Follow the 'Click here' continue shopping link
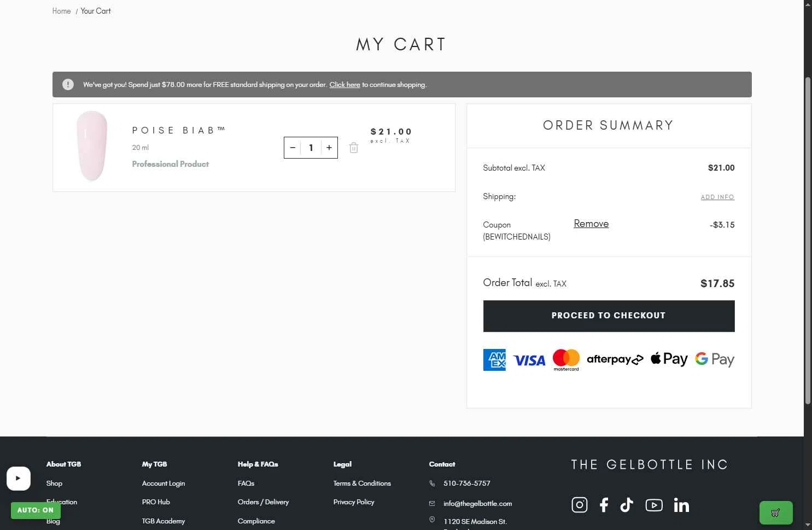This screenshot has width=812, height=530. pos(344,85)
